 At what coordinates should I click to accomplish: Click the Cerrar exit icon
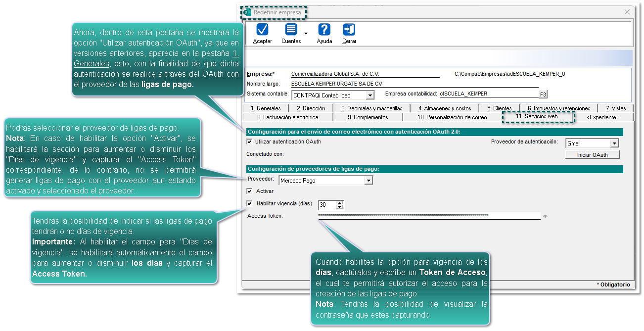click(349, 29)
